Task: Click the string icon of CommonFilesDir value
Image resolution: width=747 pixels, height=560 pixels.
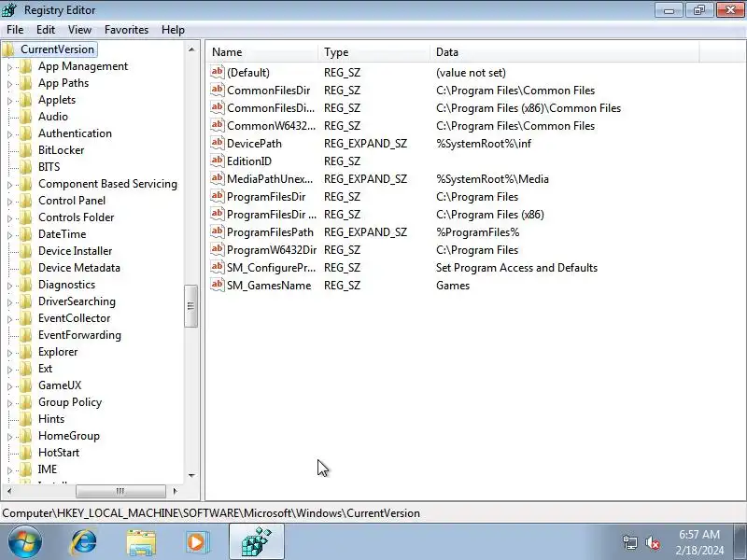Action: (218, 90)
